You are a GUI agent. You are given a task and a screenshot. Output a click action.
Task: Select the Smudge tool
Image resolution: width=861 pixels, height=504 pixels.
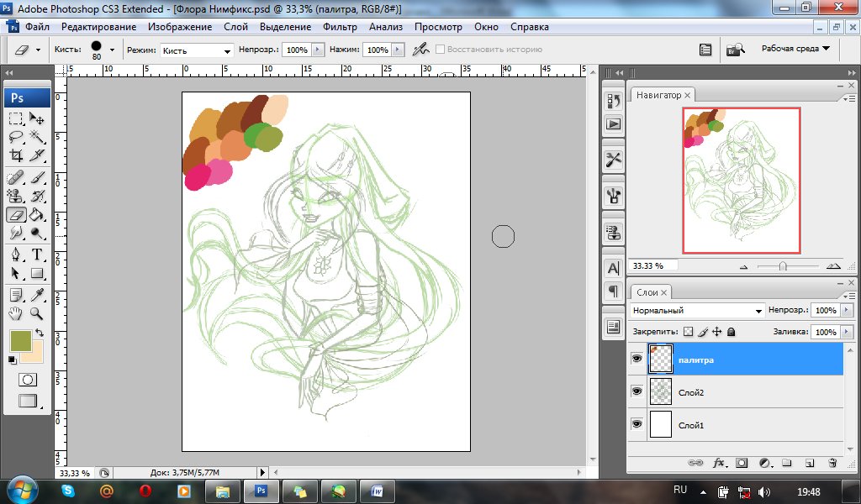coord(16,233)
